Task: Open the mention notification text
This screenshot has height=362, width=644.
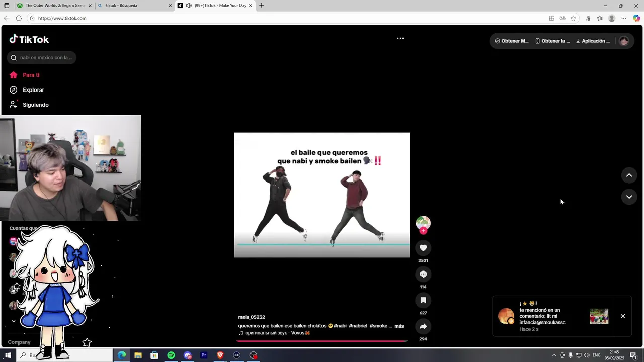Action: pyautogui.click(x=542, y=316)
